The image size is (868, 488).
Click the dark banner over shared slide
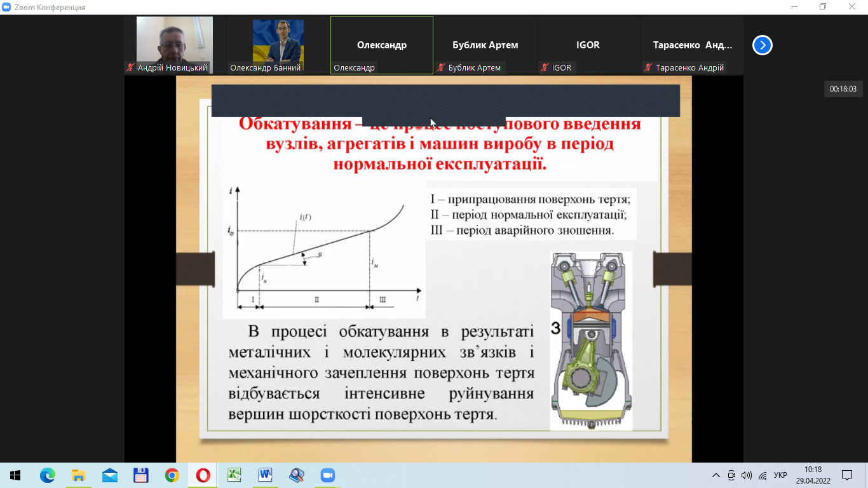445,100
